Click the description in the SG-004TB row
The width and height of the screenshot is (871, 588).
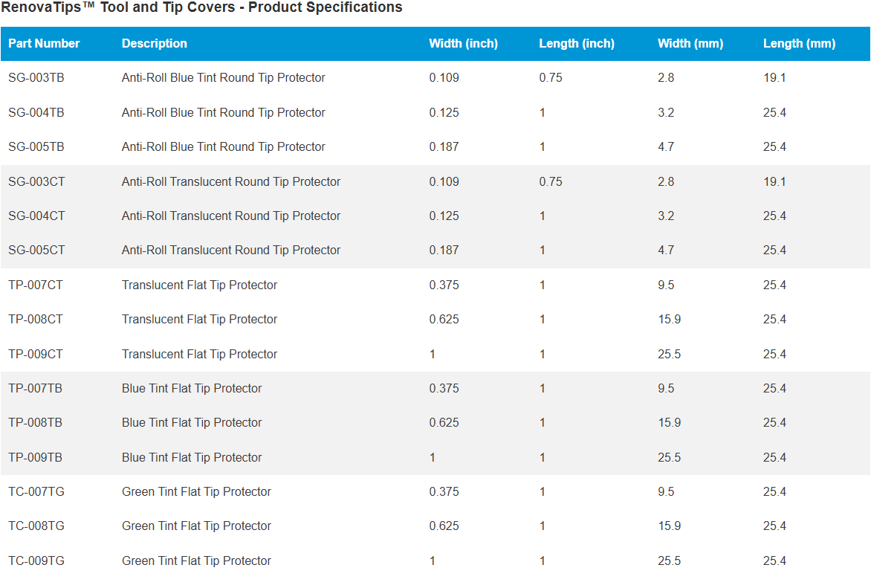223,113
